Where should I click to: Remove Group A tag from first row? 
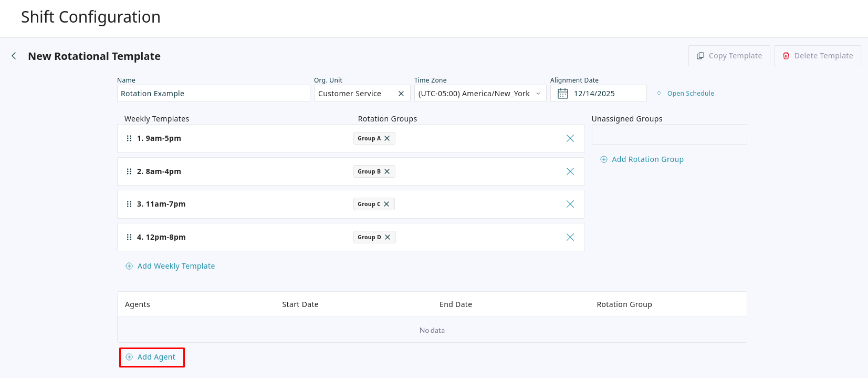(x=387, y=138)
